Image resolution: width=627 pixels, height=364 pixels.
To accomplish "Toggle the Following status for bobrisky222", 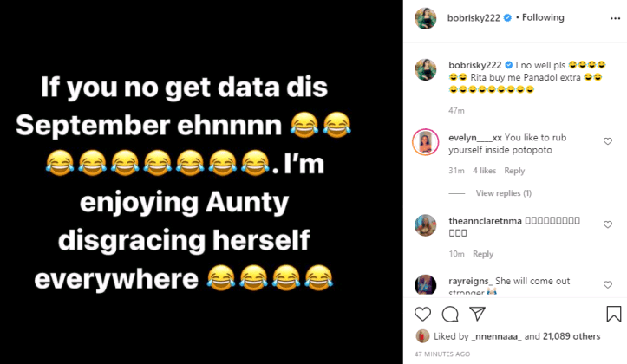I will [543, 17].
